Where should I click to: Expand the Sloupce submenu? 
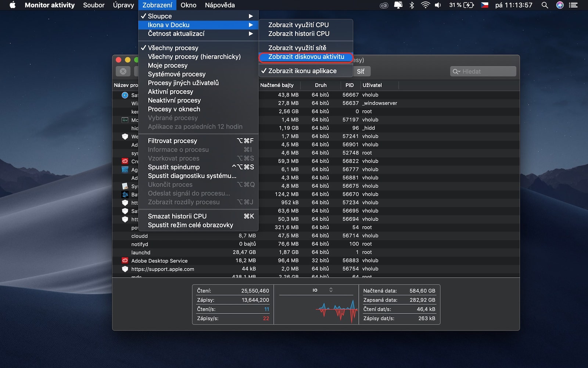(198, 16)
